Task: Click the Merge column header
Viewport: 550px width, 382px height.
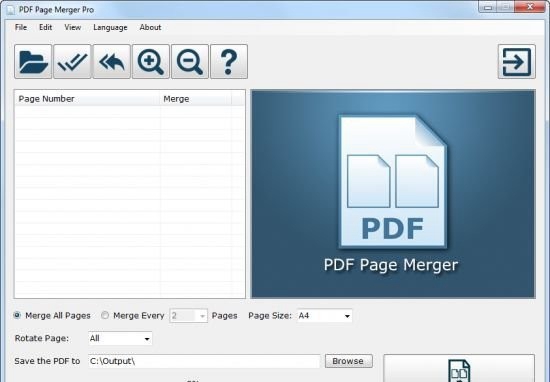Action: [196, 99]
